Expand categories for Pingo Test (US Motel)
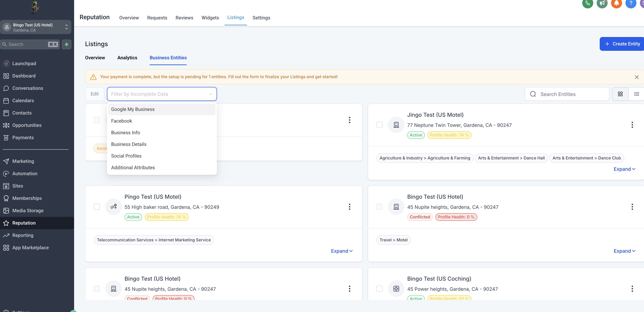 (342, 251)
